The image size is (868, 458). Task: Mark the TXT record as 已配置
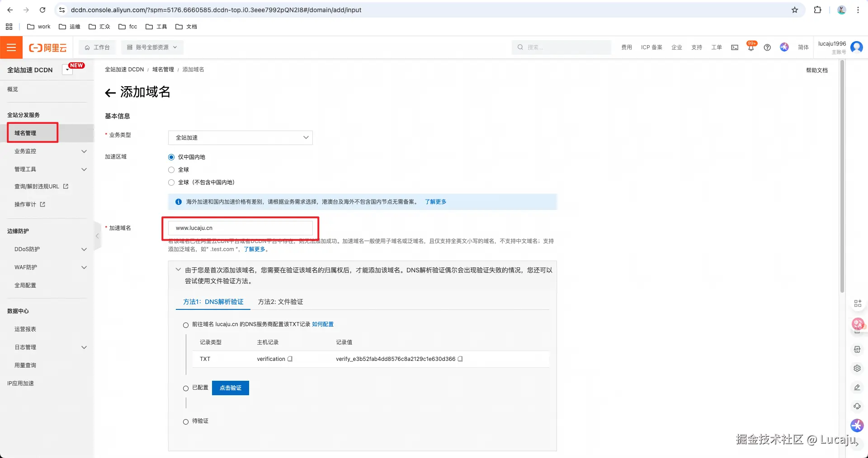coord(185,388)
